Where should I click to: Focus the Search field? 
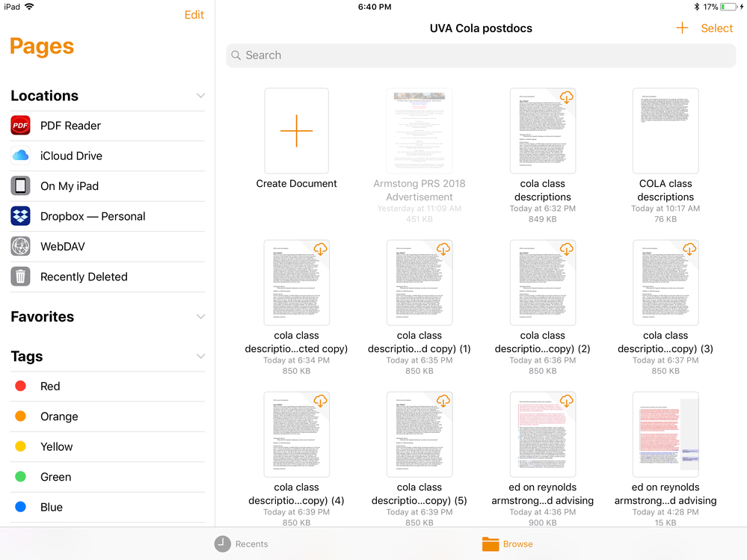click(481, 55)
